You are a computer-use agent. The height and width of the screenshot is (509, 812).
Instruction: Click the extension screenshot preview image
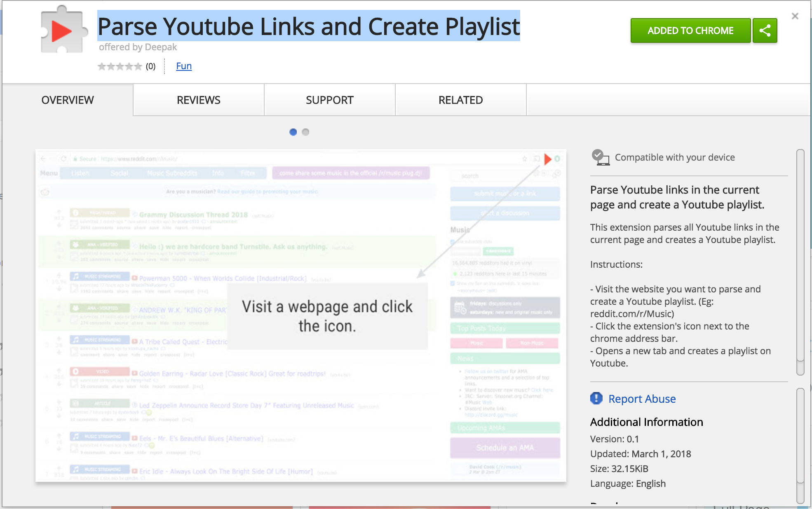pos(301,315)
